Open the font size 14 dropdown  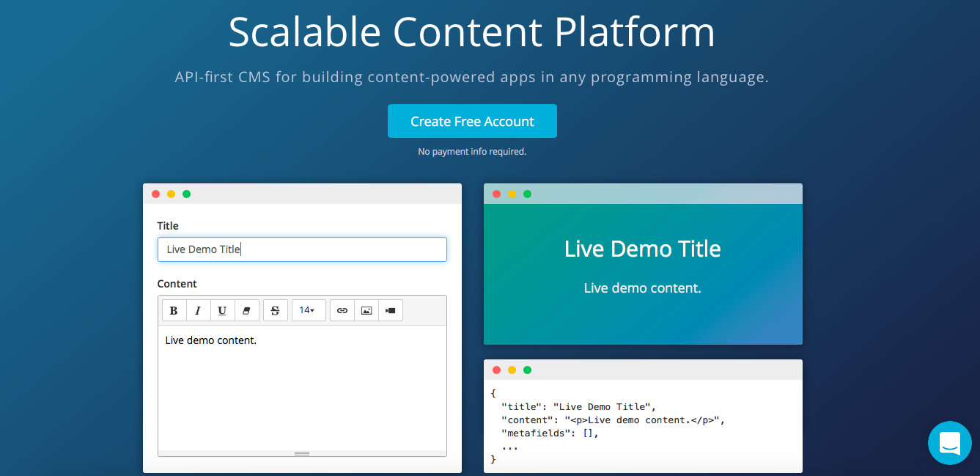pyautogui.click(x=308, y=310)
